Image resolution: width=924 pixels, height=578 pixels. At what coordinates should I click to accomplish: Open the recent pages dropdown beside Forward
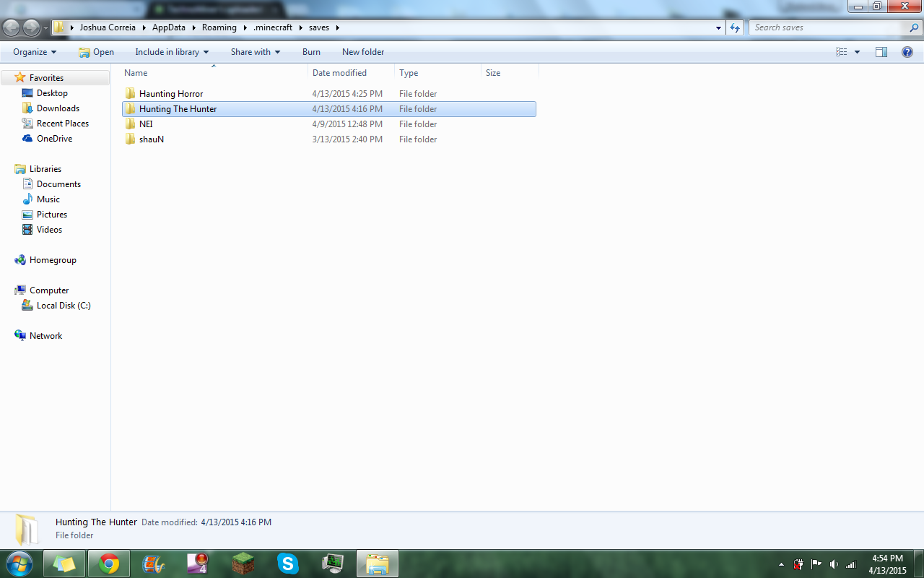(x=46, y=28)
